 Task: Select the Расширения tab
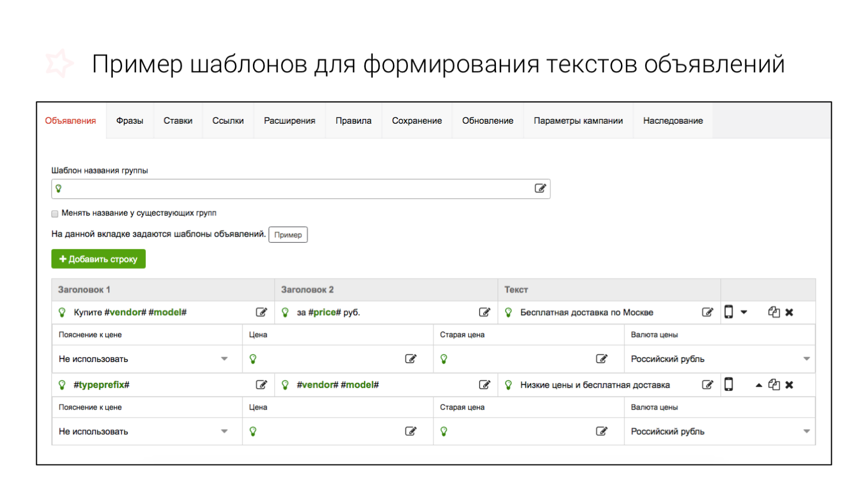pos(289,121)
